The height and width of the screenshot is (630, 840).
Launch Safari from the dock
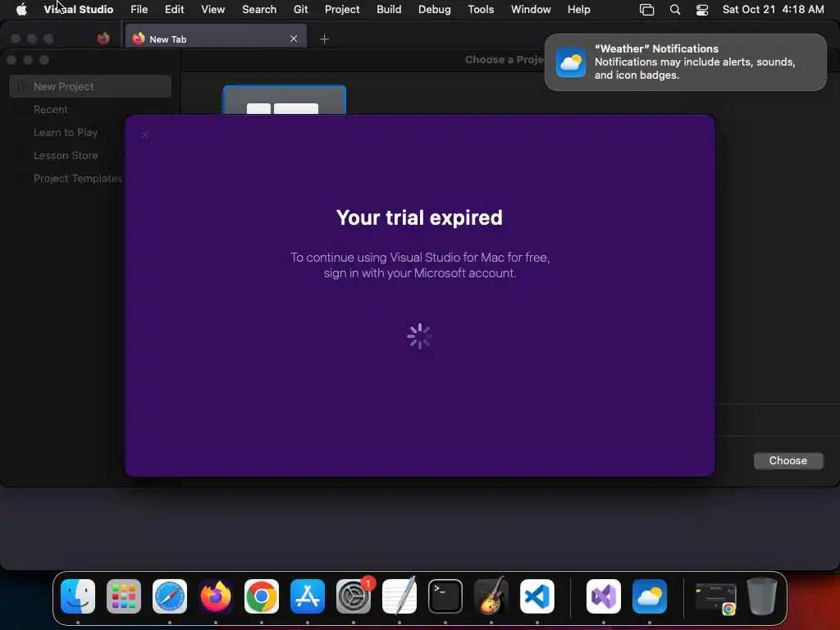170,596
